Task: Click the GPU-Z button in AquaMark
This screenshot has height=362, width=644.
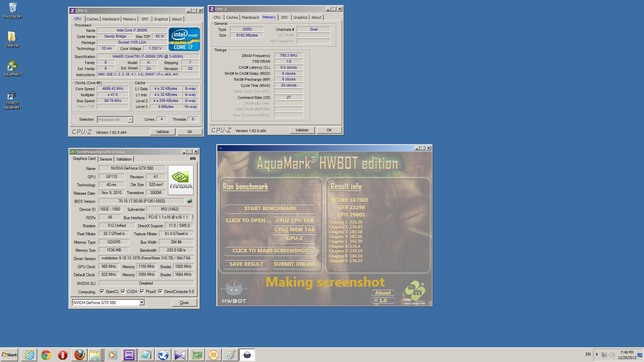Action: 294,238
